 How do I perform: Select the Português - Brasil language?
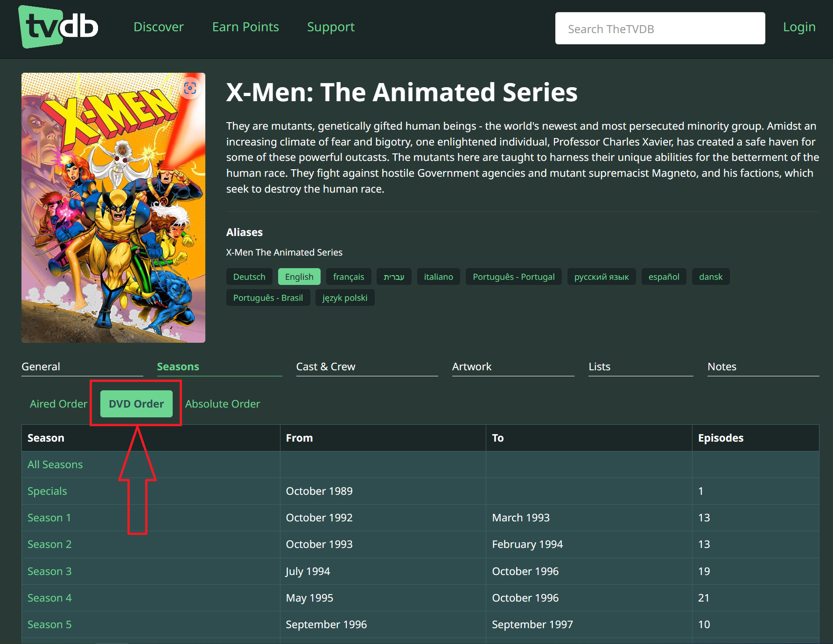point(268,298)
